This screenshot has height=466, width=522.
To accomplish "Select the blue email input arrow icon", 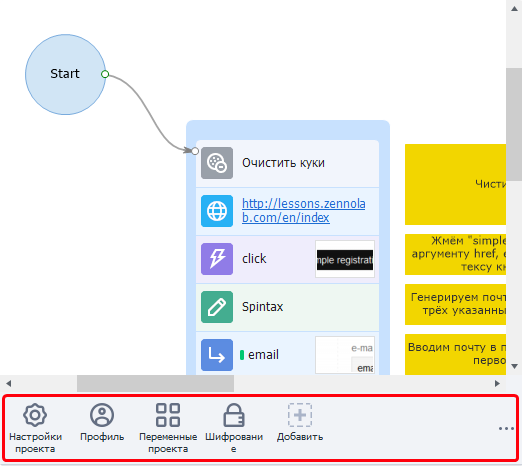I will [x=217, y=355].
